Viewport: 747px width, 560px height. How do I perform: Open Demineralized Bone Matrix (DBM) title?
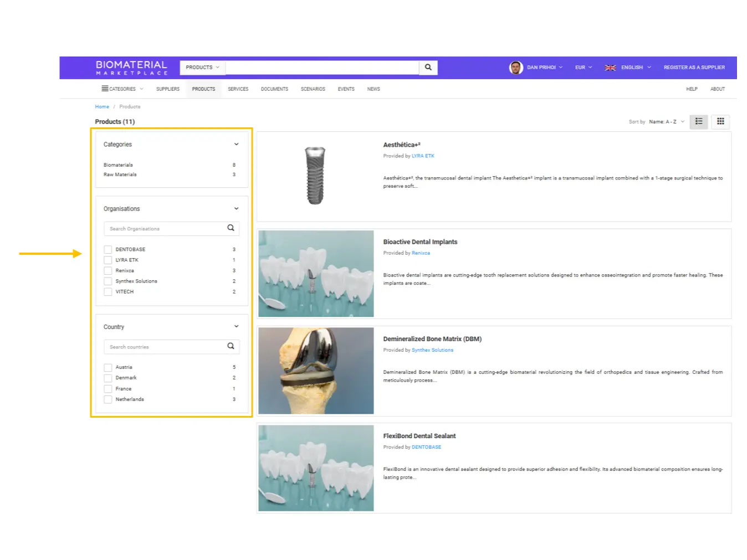(432, 339)
